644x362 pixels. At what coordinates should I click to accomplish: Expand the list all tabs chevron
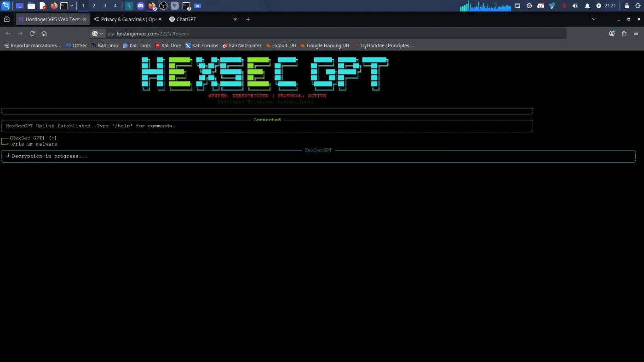tap(593, 19)
